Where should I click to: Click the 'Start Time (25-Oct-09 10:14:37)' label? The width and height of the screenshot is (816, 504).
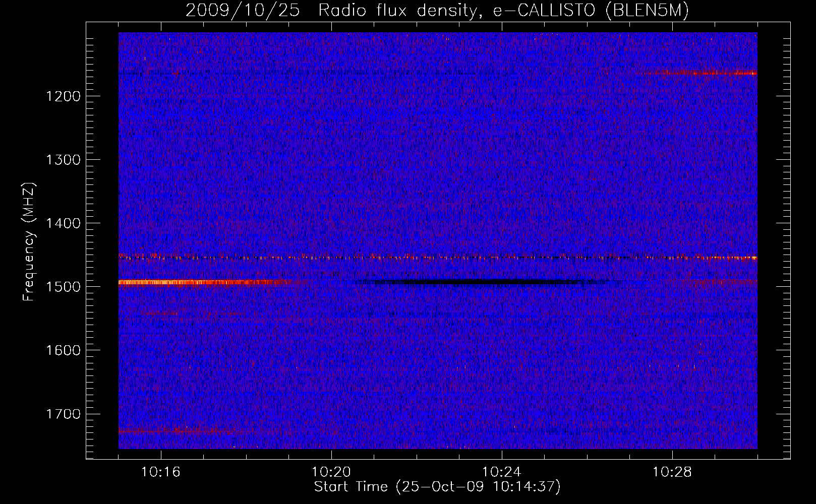(x=437, y=487)
